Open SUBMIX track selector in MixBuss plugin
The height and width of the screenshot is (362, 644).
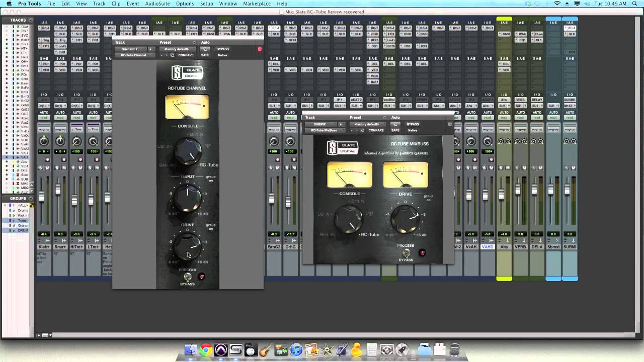(320, 124)
